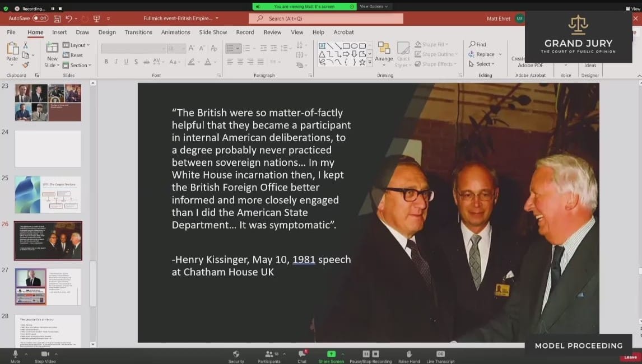Expand the Layout dropdown

coord(76,45)
